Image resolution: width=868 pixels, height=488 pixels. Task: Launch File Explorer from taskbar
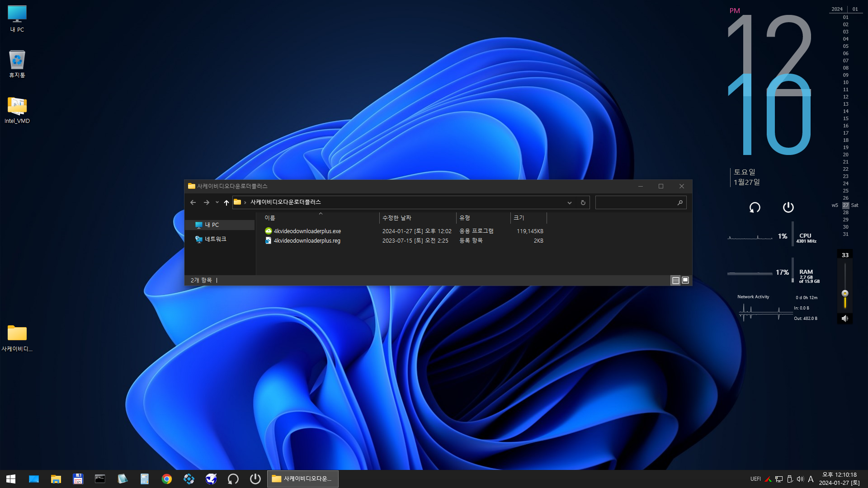(56, 479)
